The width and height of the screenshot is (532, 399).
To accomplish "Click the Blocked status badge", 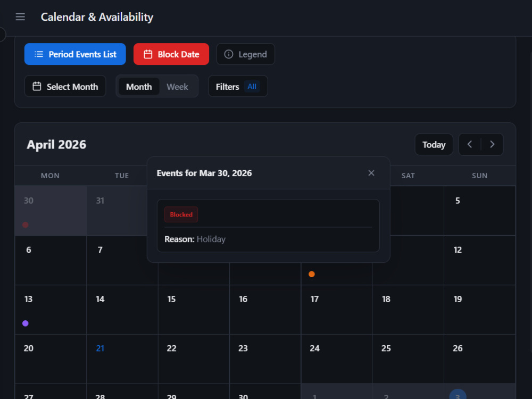I will 181,214.
